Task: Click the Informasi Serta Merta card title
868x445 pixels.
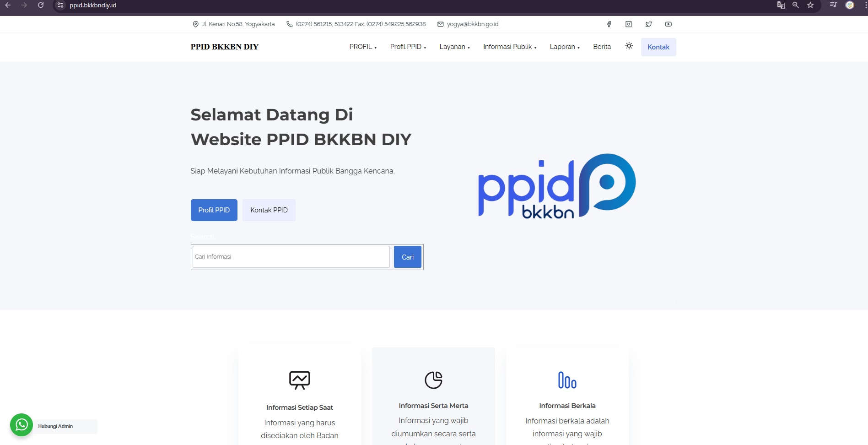Action: (433, 406)
